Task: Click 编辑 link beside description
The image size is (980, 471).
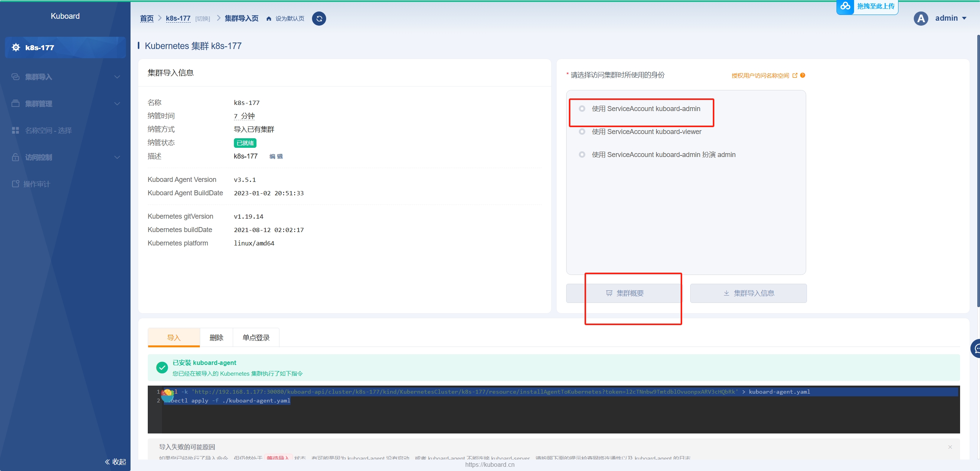Action: (x=276, y=156)
